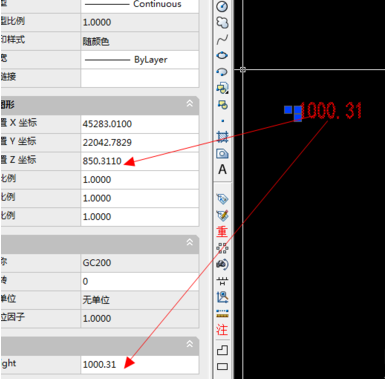Select the Circle drawing tool
This screenshot has height=379, width=385.
222,6
